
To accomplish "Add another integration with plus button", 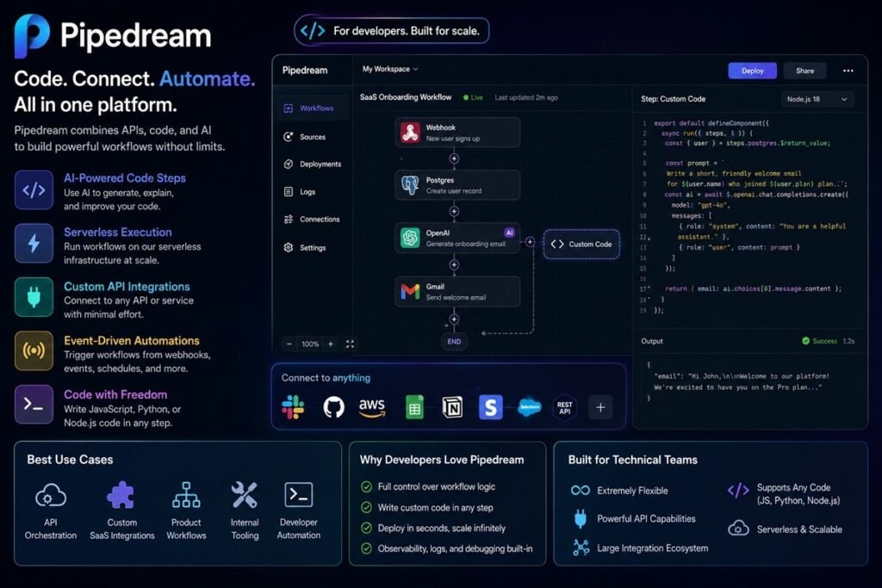I will pyautogui.click(x=600, y=407).
